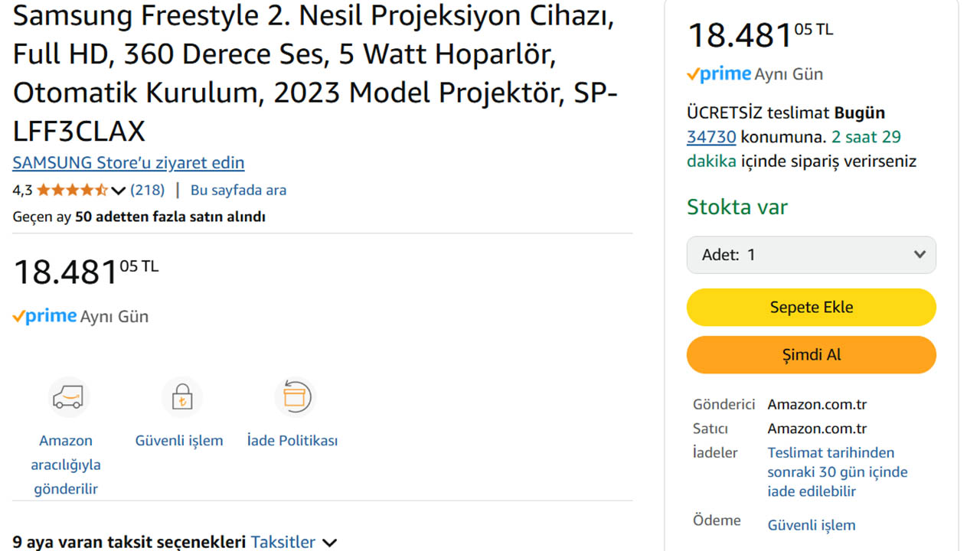Open the Adet quantity dropdown
The width and height of the screenshot is (980, 551).
(812, 255)
